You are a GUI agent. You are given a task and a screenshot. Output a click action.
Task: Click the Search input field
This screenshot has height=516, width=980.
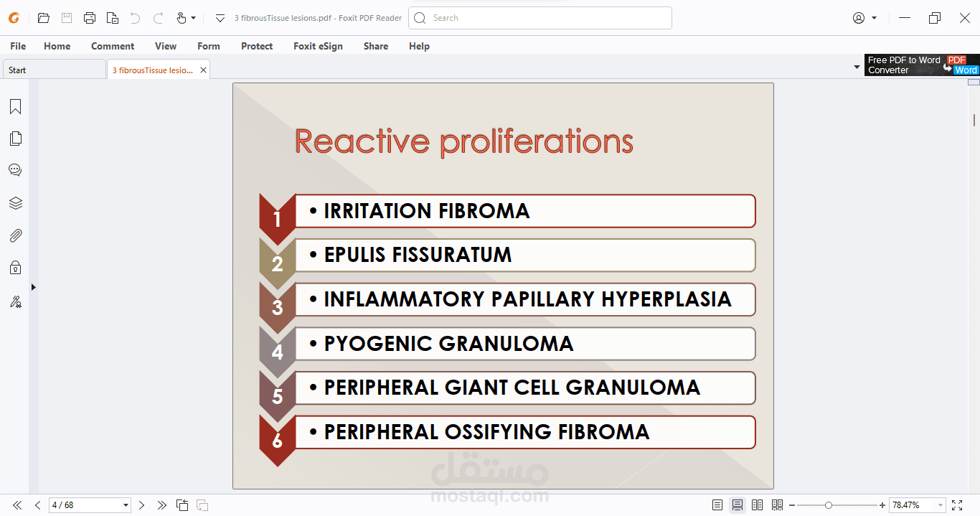[540, 18]
